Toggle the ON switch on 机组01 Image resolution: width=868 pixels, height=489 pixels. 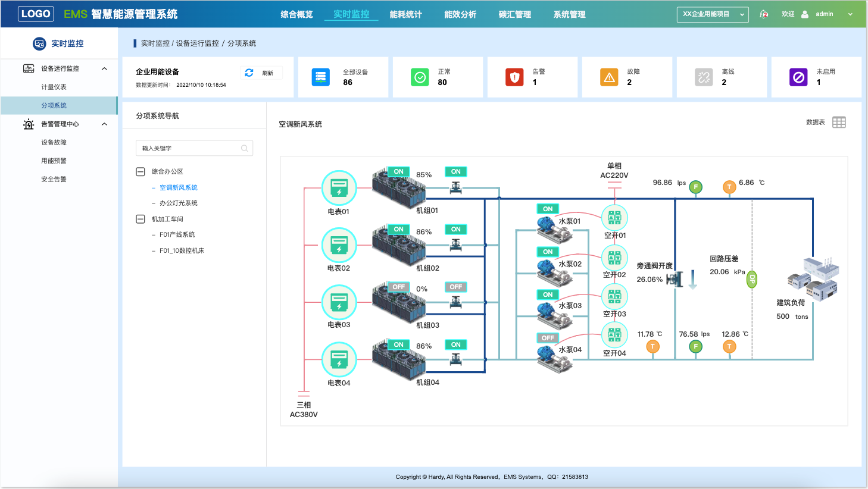coord(398,172)
